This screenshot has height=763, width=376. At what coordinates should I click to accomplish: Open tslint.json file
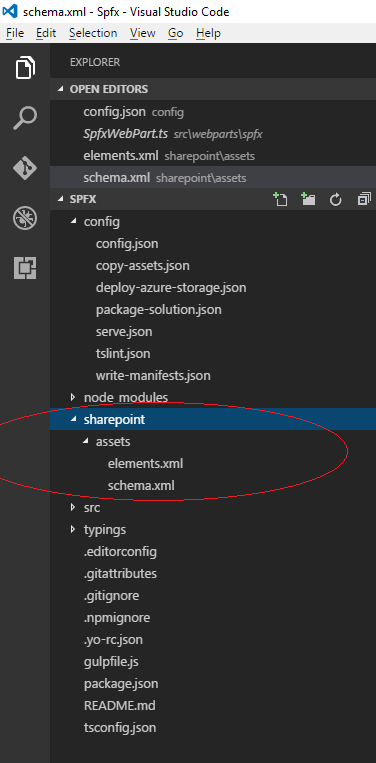123,353
